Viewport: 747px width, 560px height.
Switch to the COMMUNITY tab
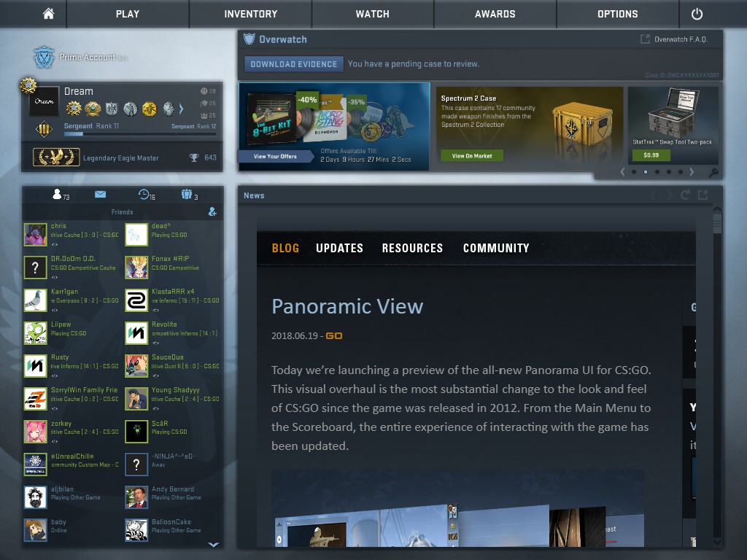tap(496, 248)
